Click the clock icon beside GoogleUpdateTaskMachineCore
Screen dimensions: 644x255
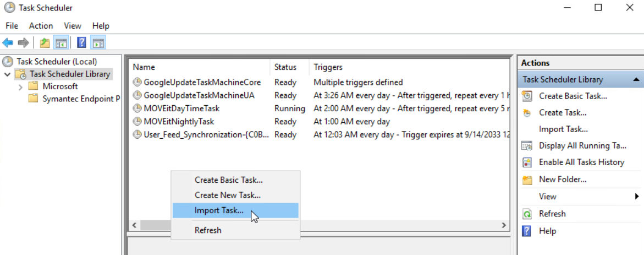click(x=137, y=82)
